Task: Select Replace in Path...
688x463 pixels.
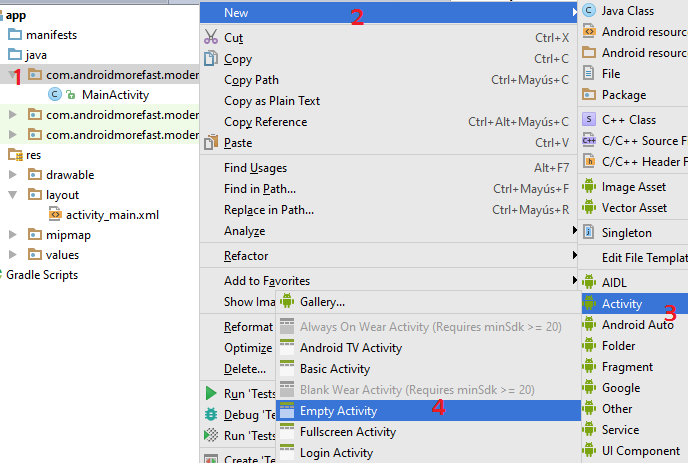Action: click(389, 210)
